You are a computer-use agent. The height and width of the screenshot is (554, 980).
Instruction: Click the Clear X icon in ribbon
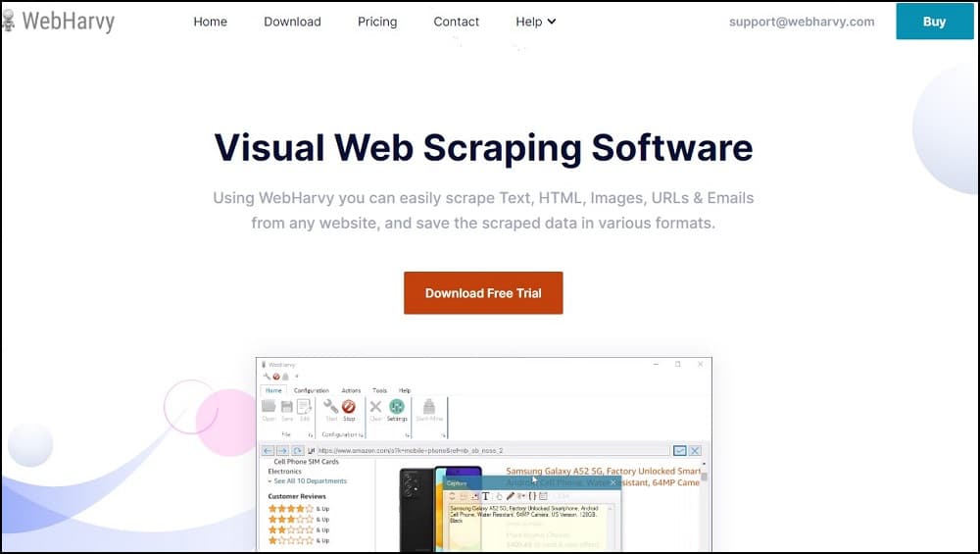(375, 410)
